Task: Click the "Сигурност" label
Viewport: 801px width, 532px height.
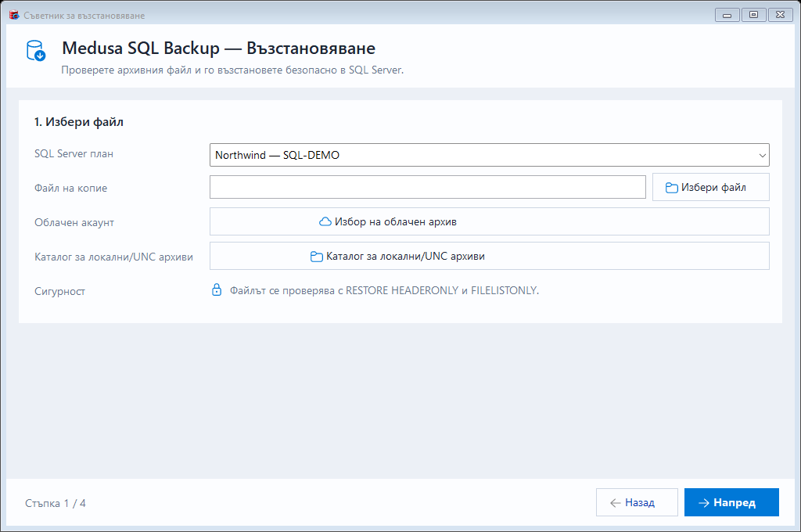Action: tap(59, 291)
